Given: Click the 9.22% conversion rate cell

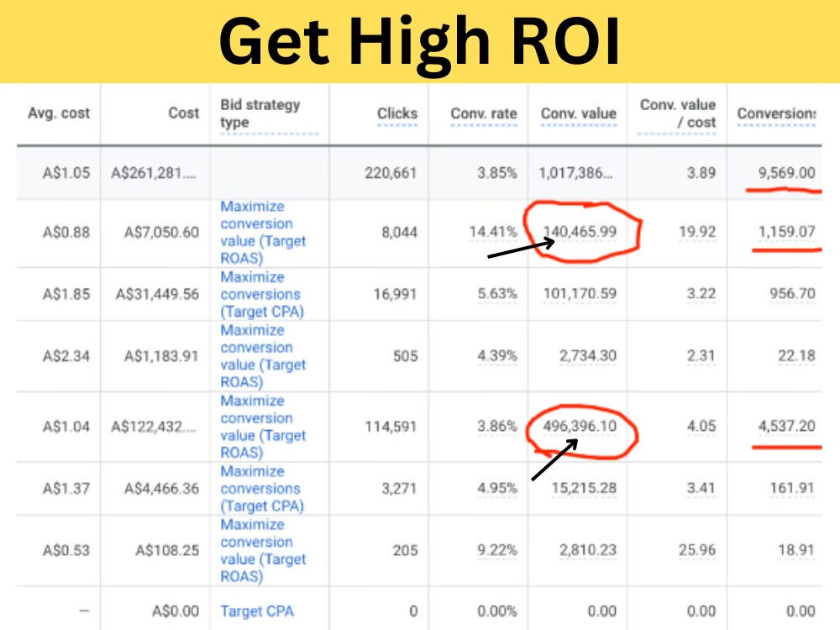Looking at the screenshot, I should click(497, 550).
